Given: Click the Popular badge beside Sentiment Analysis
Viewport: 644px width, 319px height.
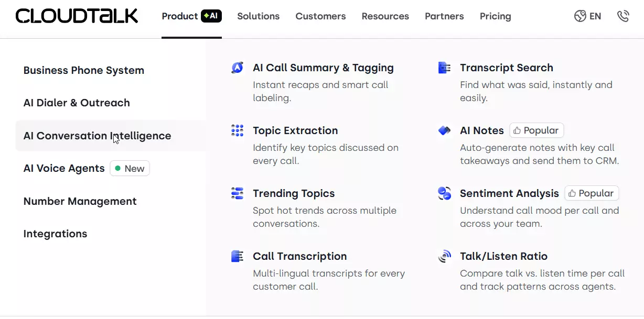Looking at the screenshot, I should coord(592,193).
